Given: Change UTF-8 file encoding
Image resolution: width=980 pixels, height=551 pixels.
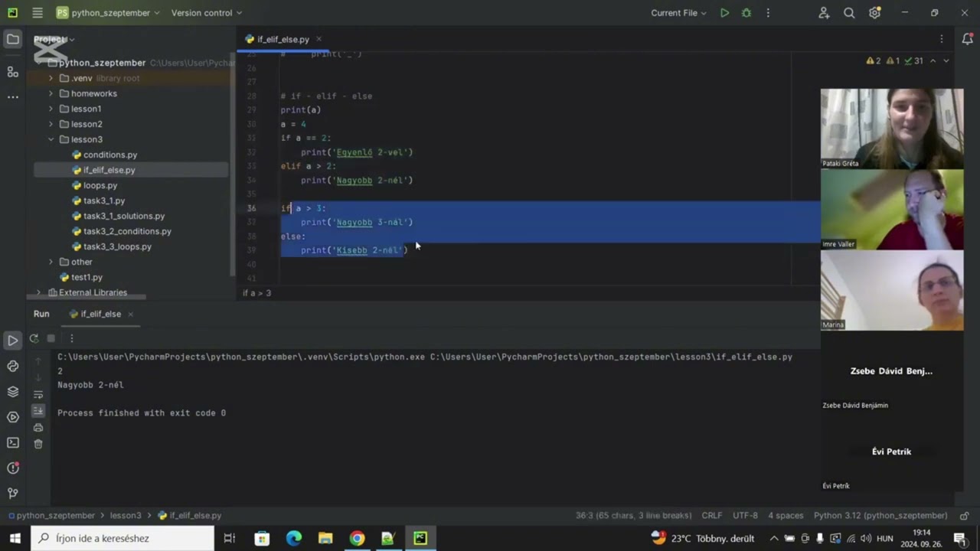Looking at the screenshot, I should (x=745, y=516).
